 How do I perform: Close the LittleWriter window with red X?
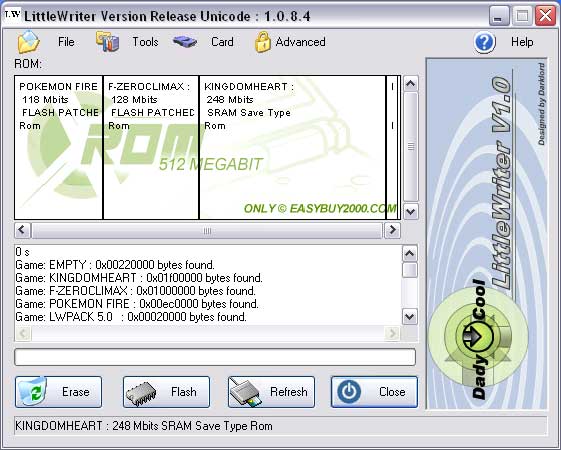click(x=545, y=16)
